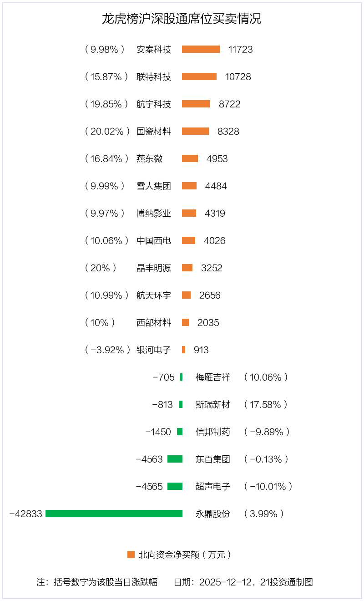This screenshot has height=601, width=364.
Task: Click the chart title 龙虎榜沪深股通席位买卖情况
Action: click(182, 19)
